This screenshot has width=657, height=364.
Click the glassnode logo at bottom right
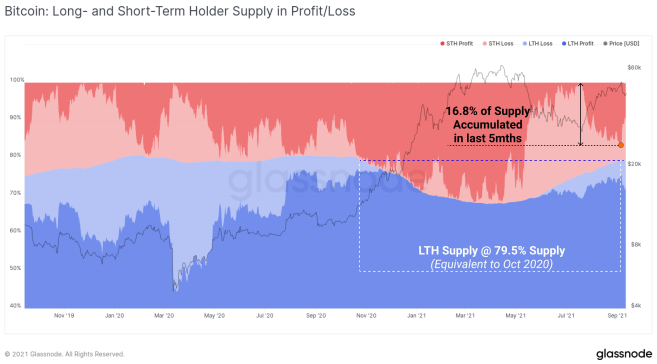(x=624, y=354)
